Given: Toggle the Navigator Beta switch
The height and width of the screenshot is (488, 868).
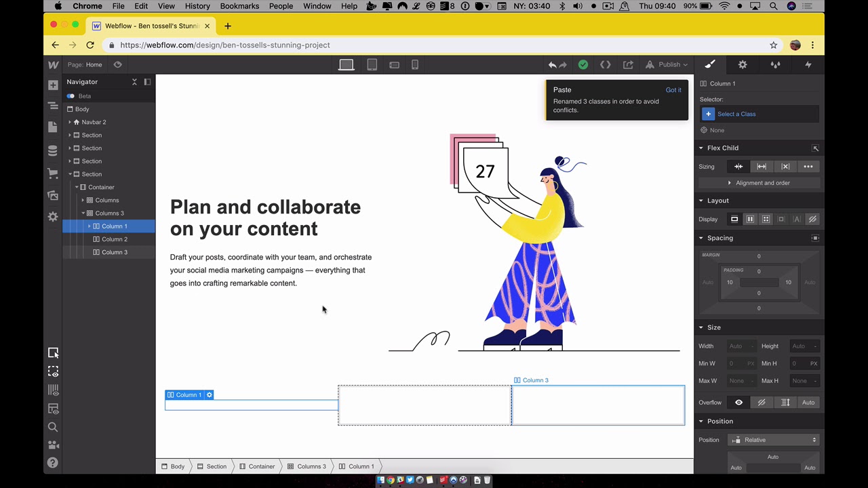Looking at the screenshot, I should point(71,96).
